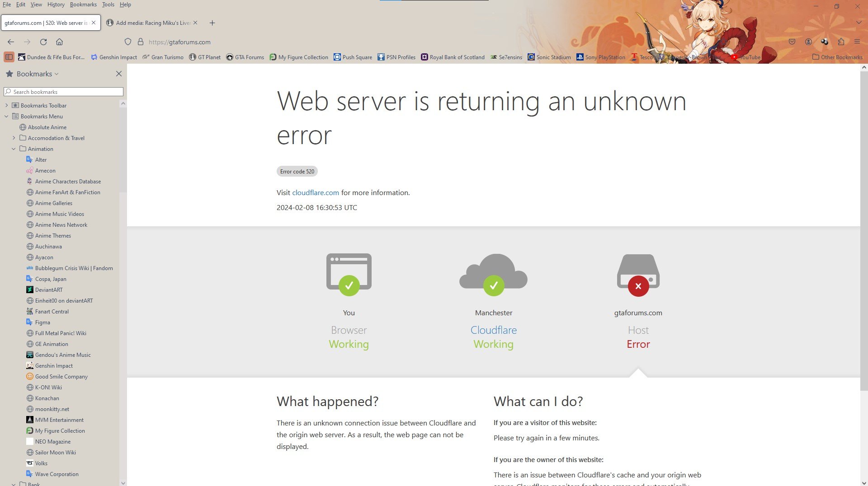
Task: Open Wave Corporation sidebar bookmark
Action: coord(57,474)
